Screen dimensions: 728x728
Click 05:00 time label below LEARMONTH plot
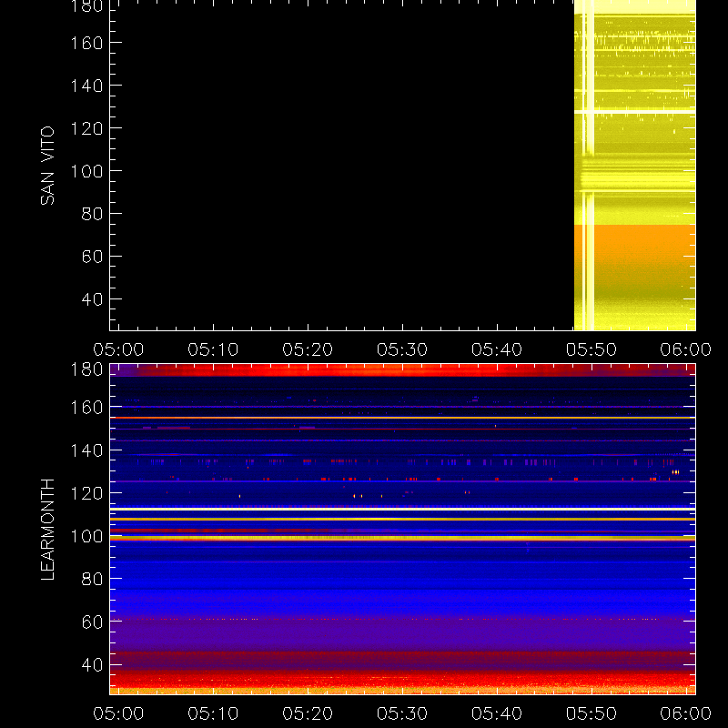pyautogui.click(x=118, y=713)
